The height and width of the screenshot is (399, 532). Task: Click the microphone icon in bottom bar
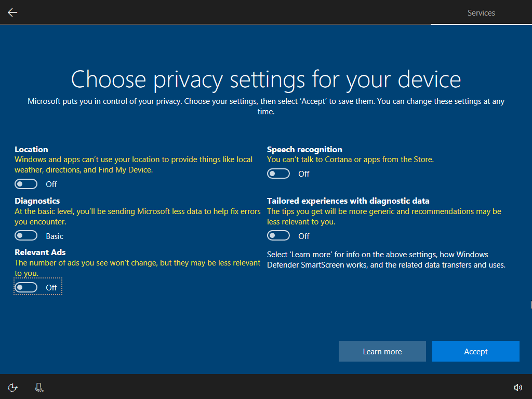point(39,388)
